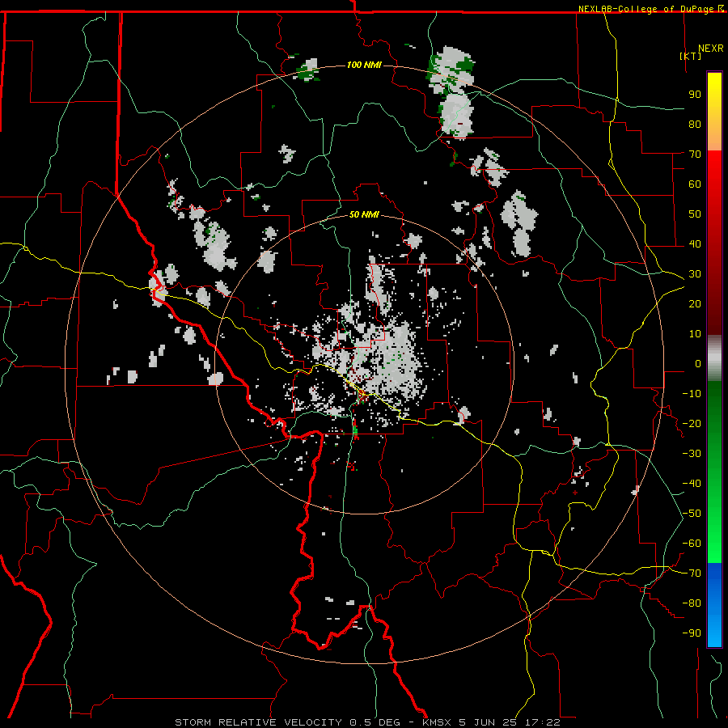Image resolution: width=728 pixels, height=728 pixels.
Task: Select the -40 value on velocity scale
Action: [692, 484]
